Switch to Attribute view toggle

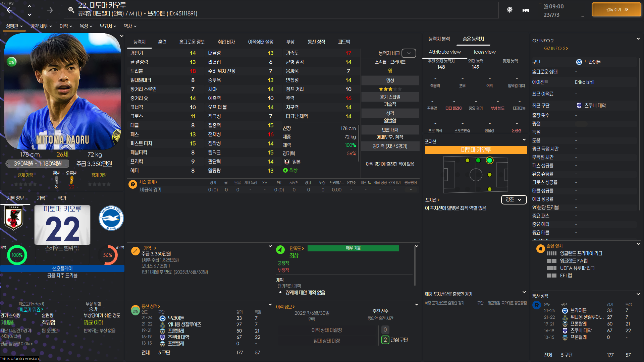click(444, 52)
